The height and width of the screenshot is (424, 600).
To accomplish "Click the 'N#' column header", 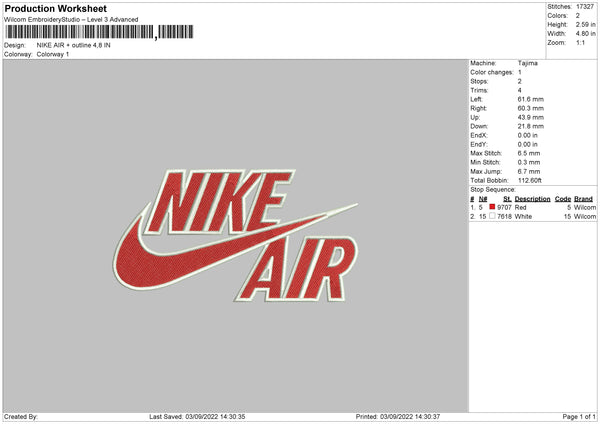I will pos(483,199).
